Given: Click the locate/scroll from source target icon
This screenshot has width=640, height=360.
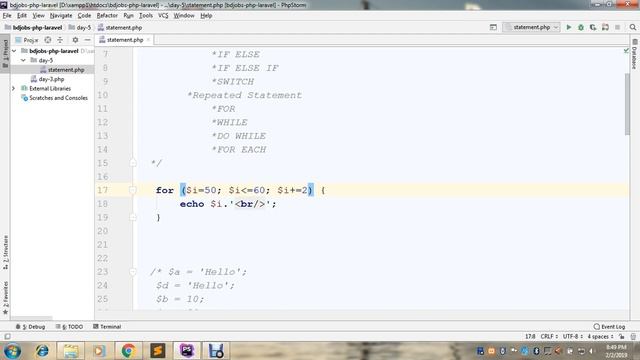Looking at the screenshot, I should click(48, 40).
